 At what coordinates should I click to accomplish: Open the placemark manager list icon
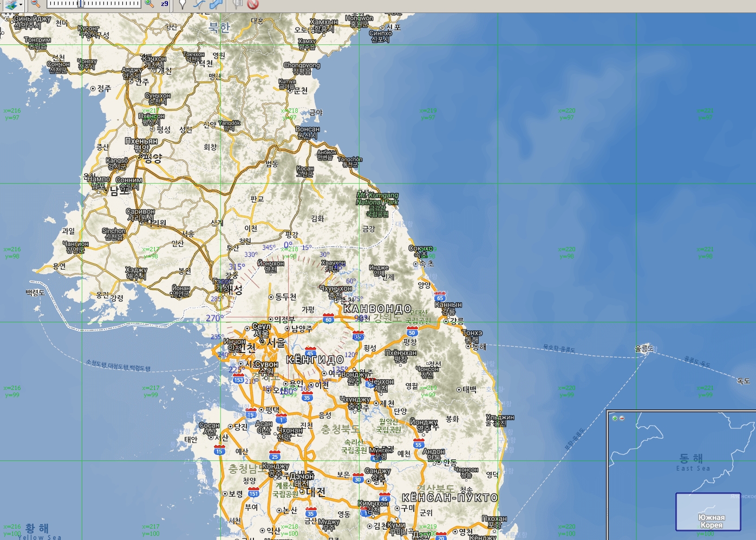tap(238, 4)
